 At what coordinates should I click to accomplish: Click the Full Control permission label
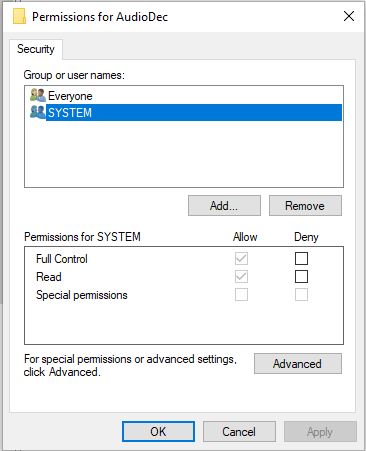pyautogui.click(x=62, y=259)
